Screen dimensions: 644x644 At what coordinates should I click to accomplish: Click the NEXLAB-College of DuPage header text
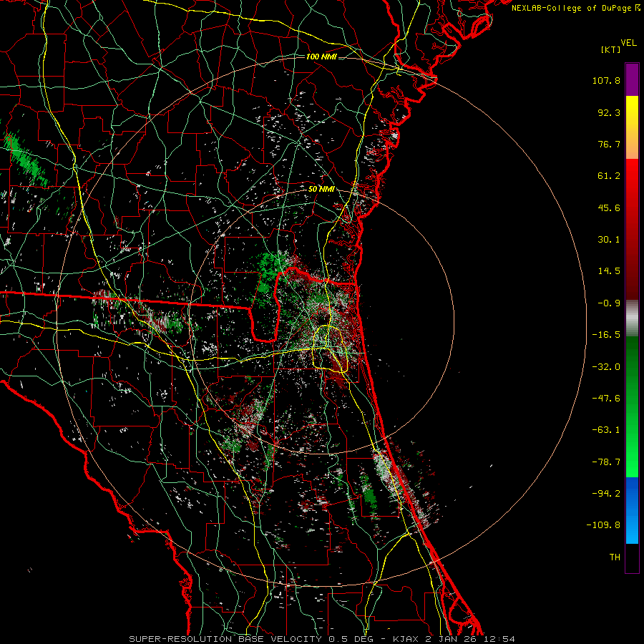tap(571, 8)
